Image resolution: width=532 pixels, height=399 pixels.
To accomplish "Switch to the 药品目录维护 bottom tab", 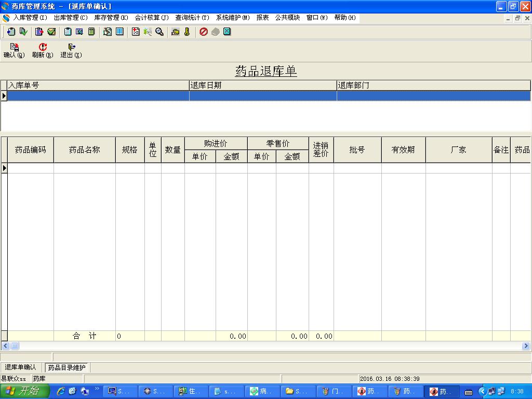I will [x=67, y=367].
